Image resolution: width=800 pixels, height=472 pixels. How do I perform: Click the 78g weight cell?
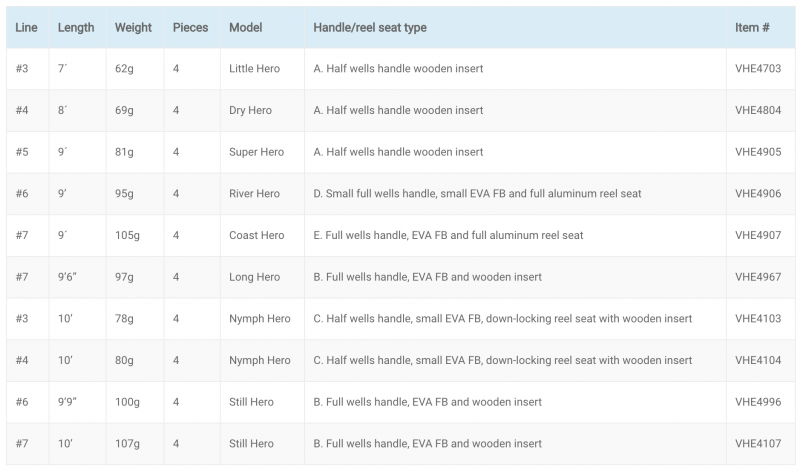click(124, 319)
